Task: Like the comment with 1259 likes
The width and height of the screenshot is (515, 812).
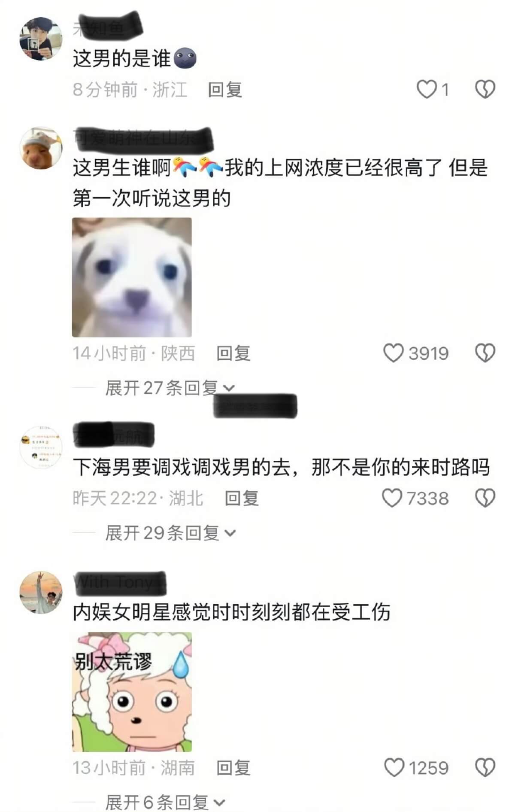Action: [394, 768]
